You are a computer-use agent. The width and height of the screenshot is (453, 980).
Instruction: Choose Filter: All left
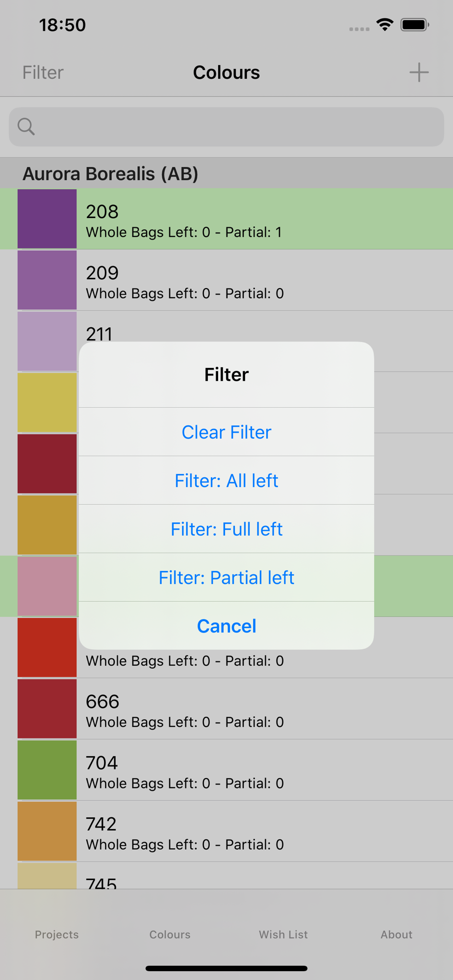click(x=226, y=481)
